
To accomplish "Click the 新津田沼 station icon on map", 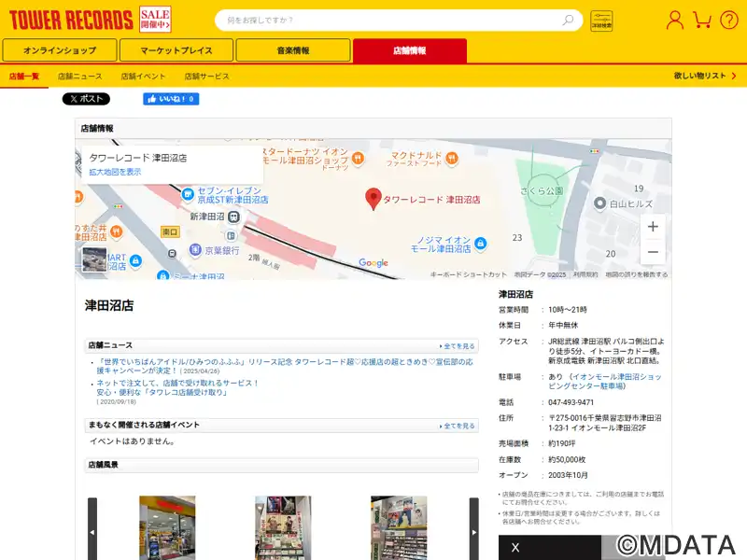I will [233, 217].
